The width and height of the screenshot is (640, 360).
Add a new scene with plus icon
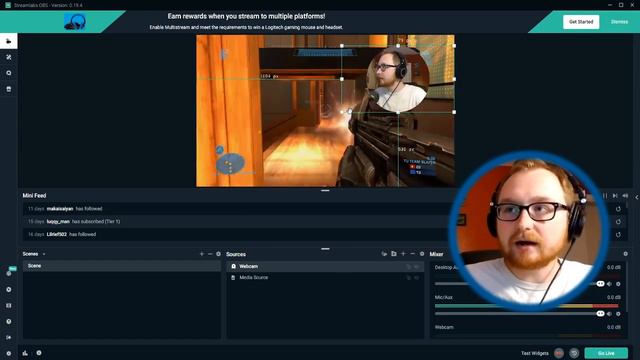click(x=202, y=254)
